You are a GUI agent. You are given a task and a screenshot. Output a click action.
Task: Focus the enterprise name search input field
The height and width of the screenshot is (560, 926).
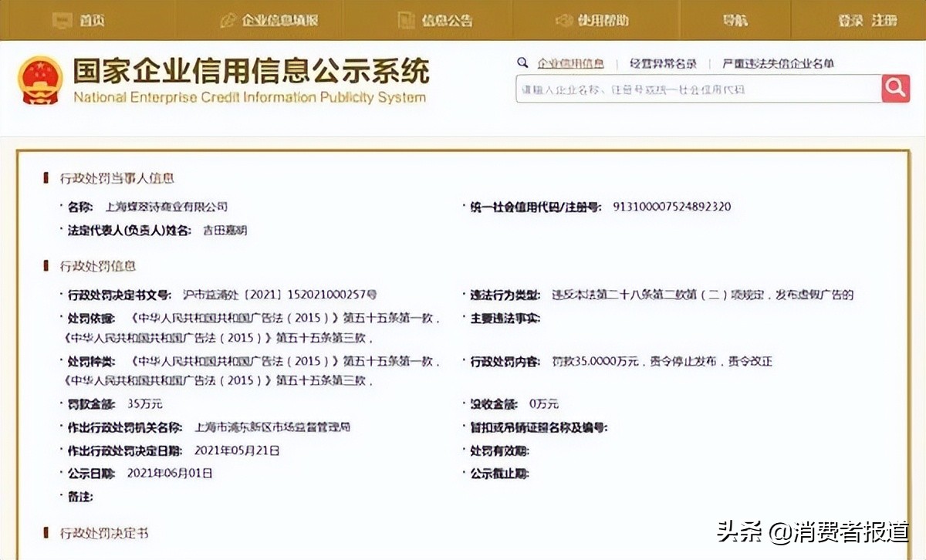pyautogui.click(x=698, y=89)
